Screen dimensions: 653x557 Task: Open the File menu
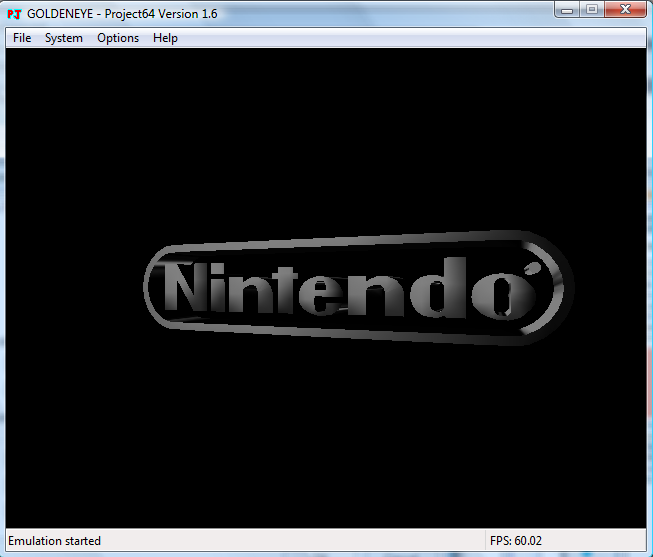pos(22,38)
